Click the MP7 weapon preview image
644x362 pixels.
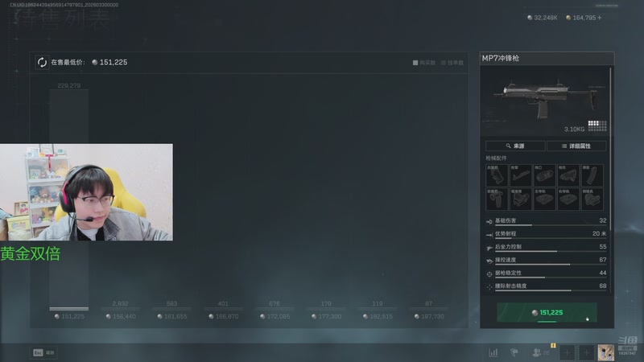click(x=546, y=101)
